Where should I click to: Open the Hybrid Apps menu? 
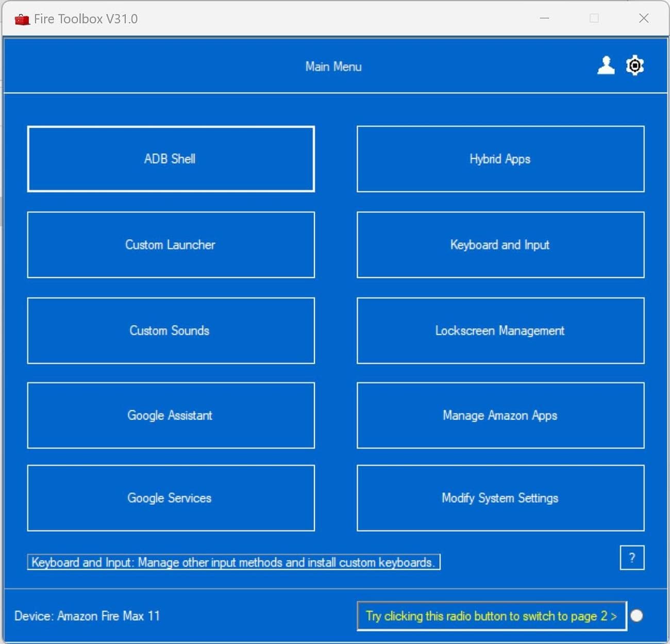pos(500,159)
